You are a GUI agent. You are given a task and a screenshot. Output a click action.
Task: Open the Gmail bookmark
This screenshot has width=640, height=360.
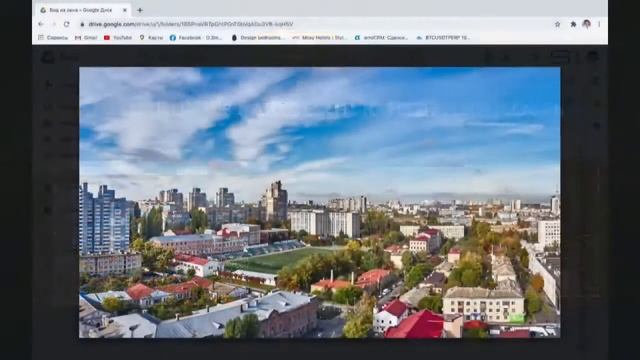point(86,38)
